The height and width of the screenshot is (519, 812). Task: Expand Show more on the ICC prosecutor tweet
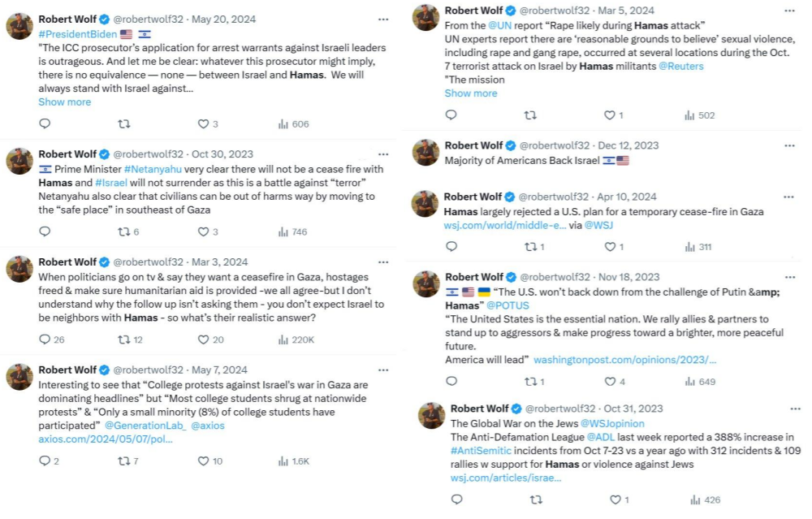[64, 102]
